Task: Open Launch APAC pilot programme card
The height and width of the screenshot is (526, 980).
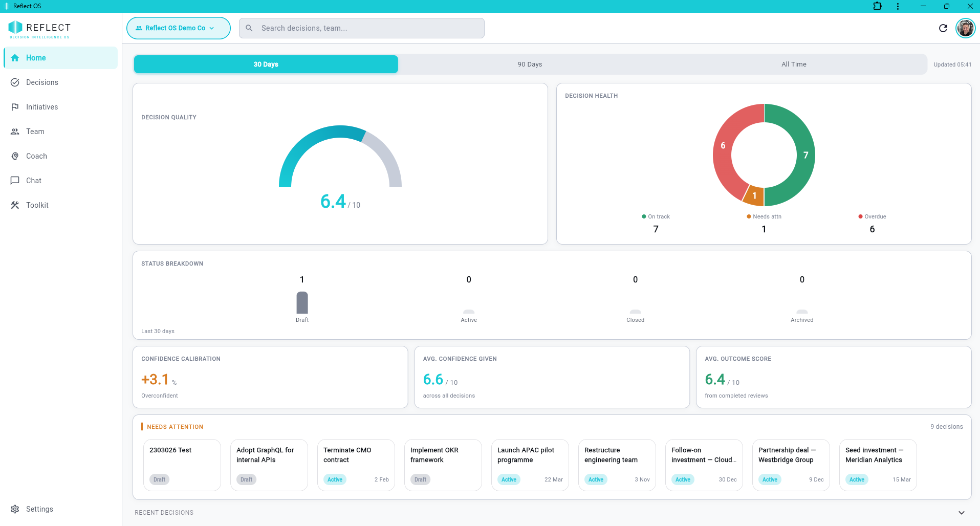Action: pos(530,465)
